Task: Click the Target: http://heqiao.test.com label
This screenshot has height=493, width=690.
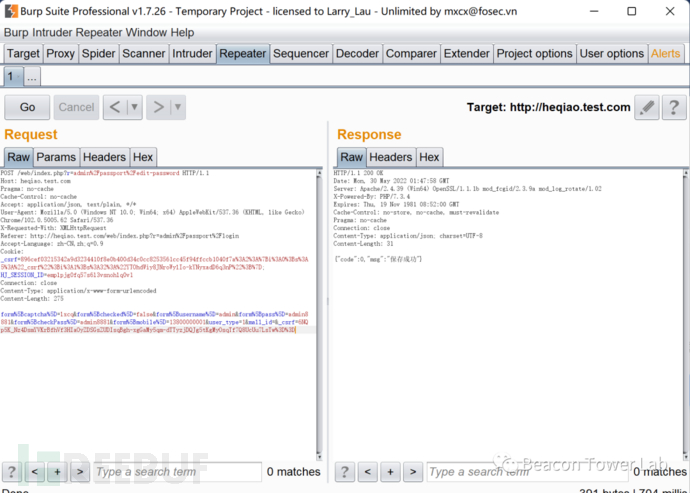Action: (x=548, y=107)
